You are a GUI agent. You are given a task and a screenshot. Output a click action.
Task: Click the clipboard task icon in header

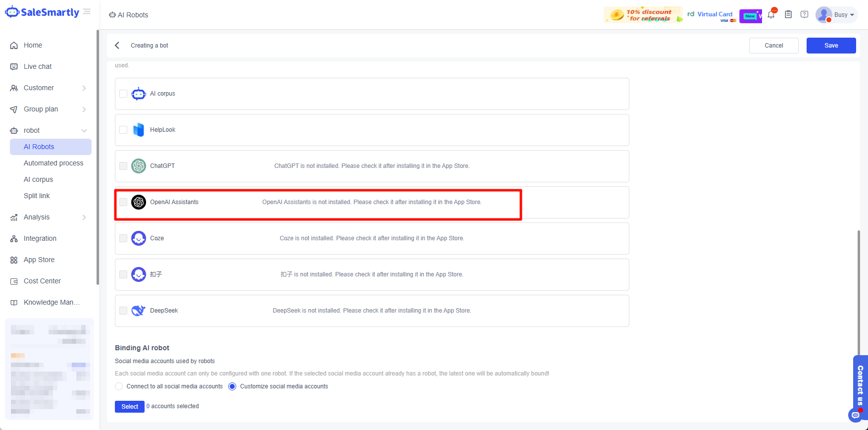pyautogui.click(x=788, y=14)
